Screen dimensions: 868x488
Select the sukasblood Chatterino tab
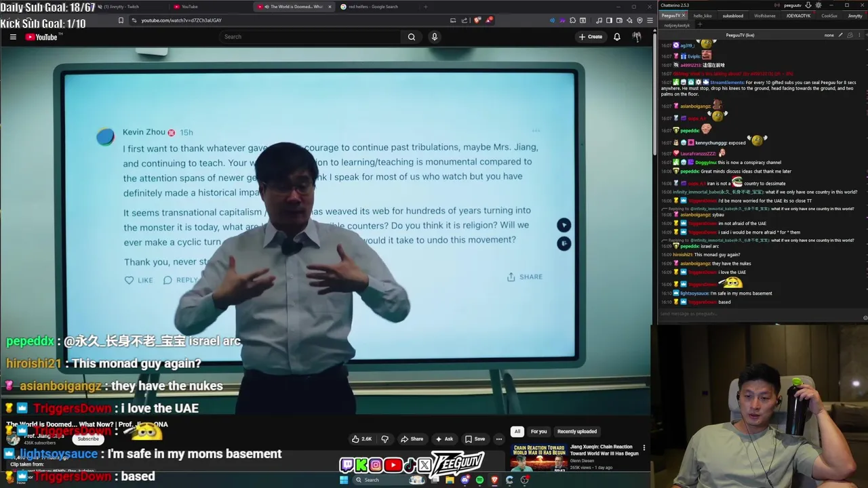(733, 16)
